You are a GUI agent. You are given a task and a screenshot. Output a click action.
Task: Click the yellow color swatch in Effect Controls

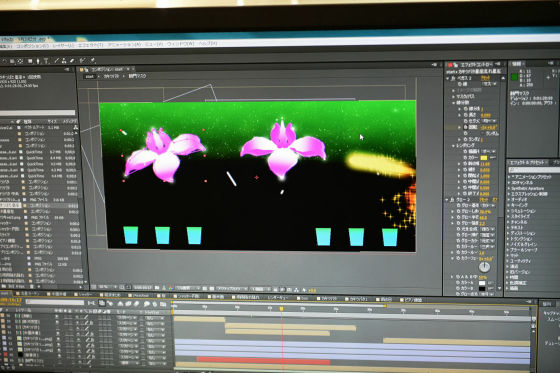[x=484, y=158]
